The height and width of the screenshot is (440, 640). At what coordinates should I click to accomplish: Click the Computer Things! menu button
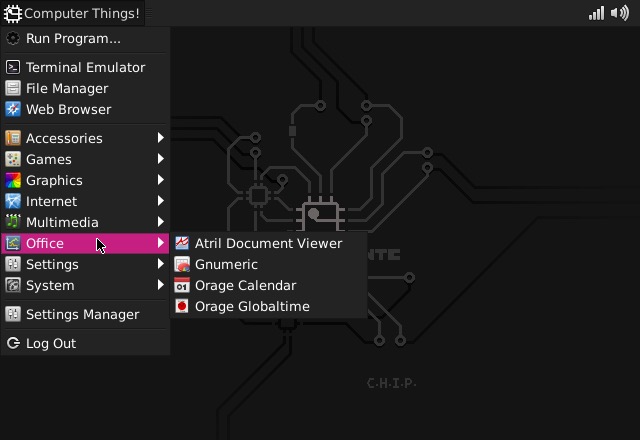click(72, 13)
